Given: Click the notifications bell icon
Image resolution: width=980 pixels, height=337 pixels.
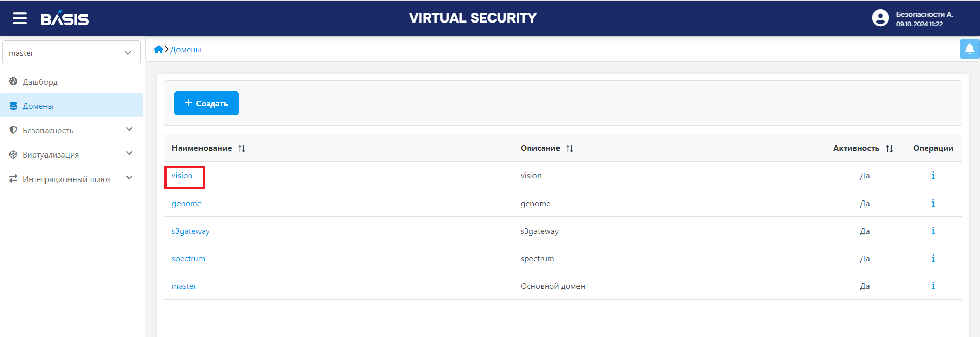Looking at the screenshot, I should 969,49.
